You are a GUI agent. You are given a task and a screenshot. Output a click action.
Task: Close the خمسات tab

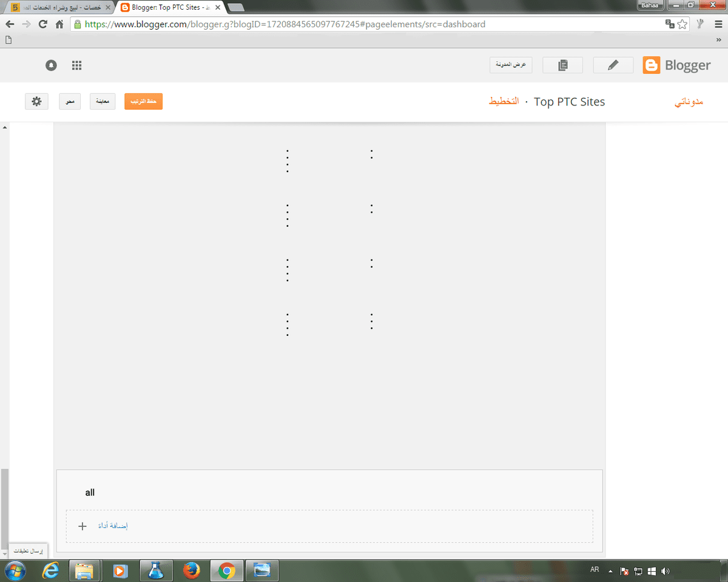(107, 7)
